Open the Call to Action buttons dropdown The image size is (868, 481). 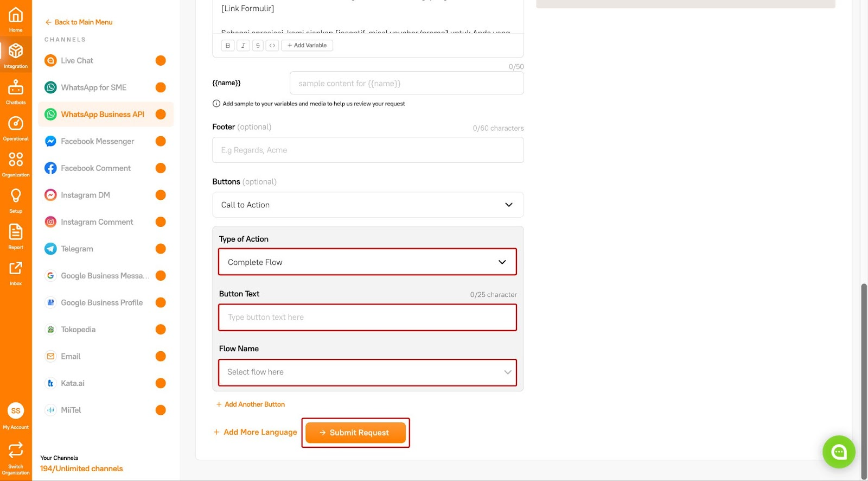click(x=368, y=205)
